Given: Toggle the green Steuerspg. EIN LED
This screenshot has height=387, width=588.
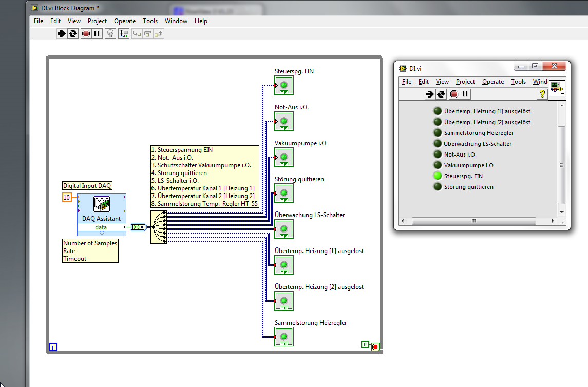Looking at the screenshot, I should click(438, 176).
